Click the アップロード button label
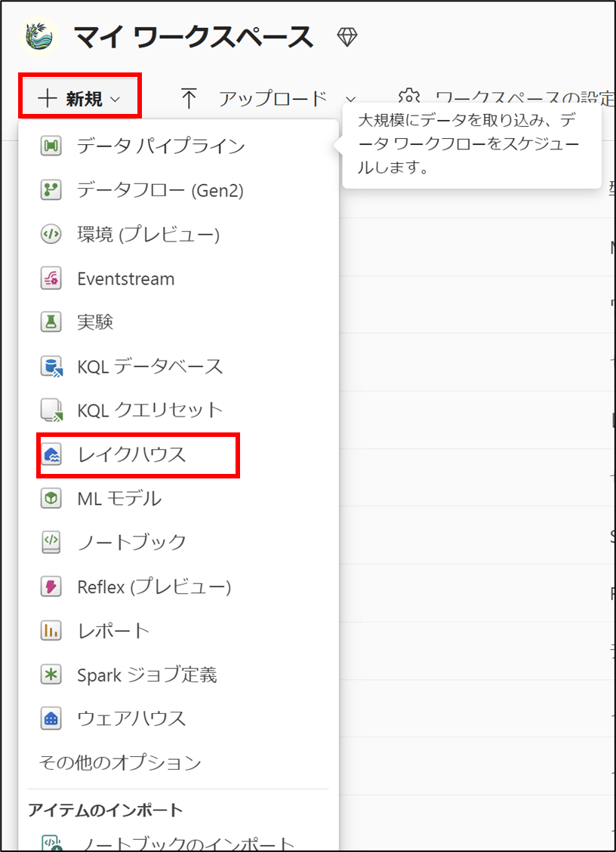The height and width of the screenshot is (852, 616). pyautogui.click(x=273, y=99)
